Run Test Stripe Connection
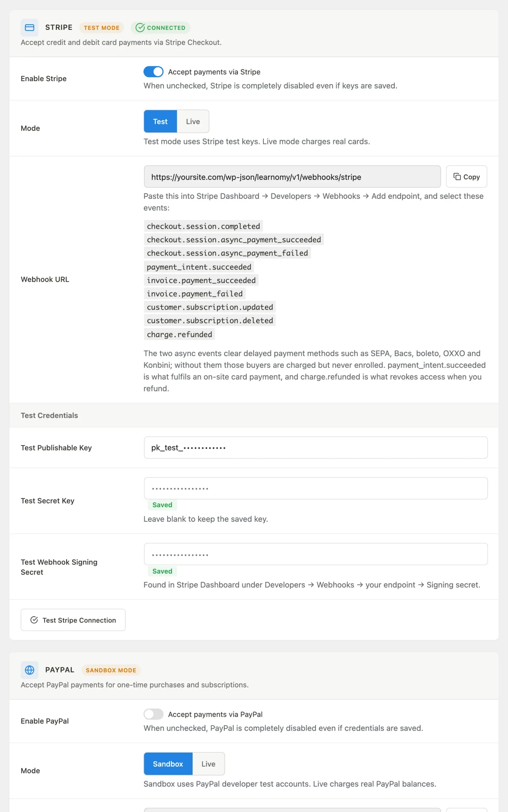Image resolution: width=508 pixels, height=812 pixels. click(73, 620)
